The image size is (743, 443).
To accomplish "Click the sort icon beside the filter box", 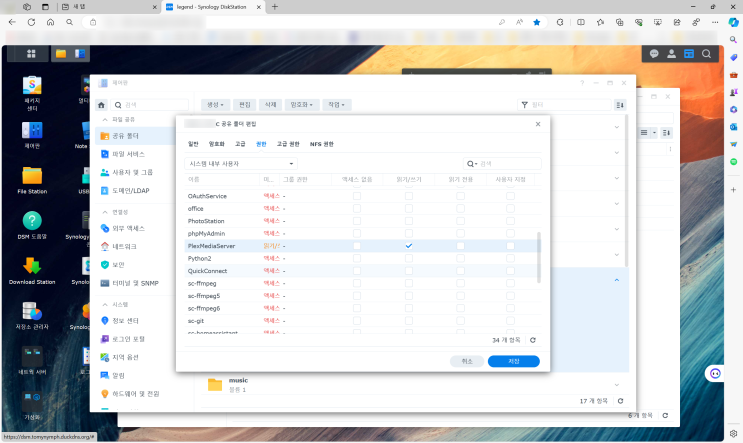I will [x=620, y=105].
